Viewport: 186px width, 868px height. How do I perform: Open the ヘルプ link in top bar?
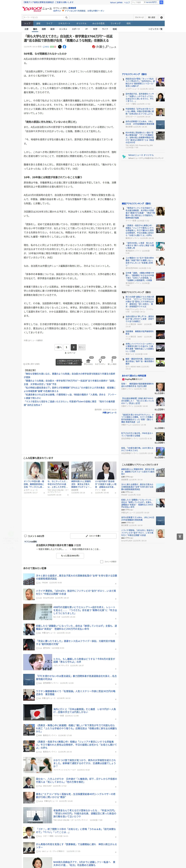pyautogui.click(x=127, y=2)
